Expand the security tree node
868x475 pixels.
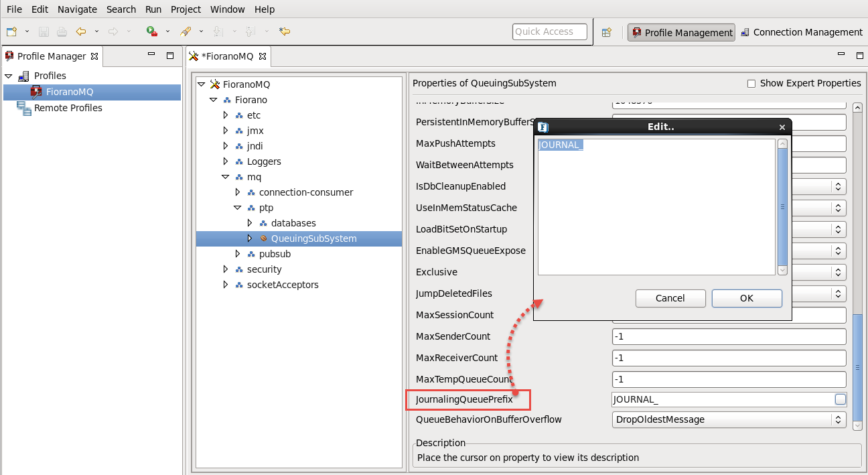click(x=226, y=269)
